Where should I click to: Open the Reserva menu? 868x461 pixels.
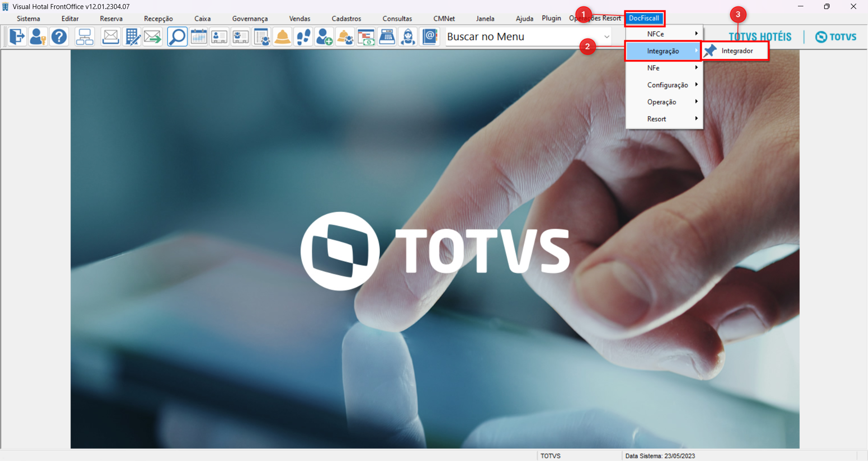tap(111, 19)
